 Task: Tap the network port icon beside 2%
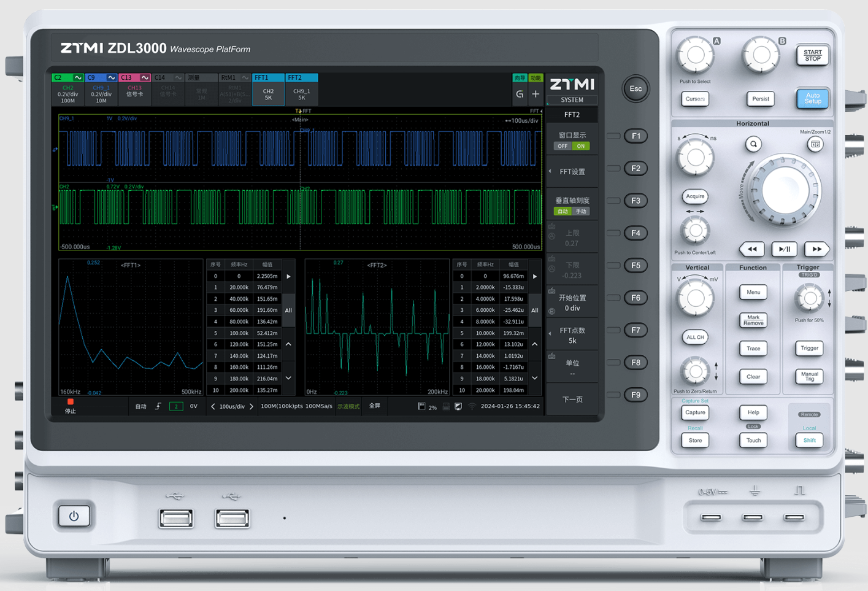point(446,406)
